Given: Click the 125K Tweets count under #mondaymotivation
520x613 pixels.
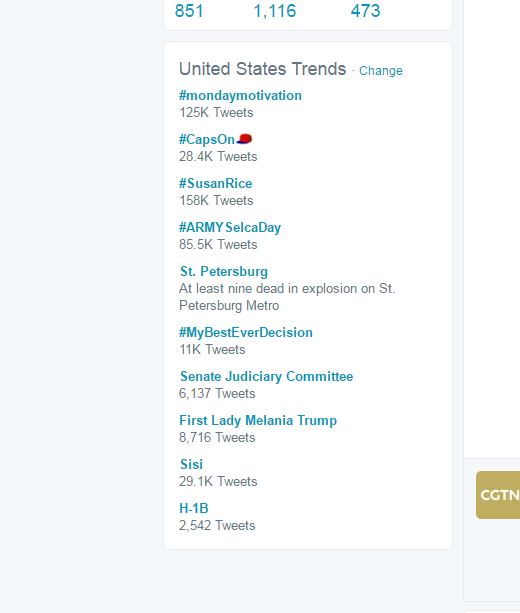Looking at the screenshot, I should click(216, 113).
